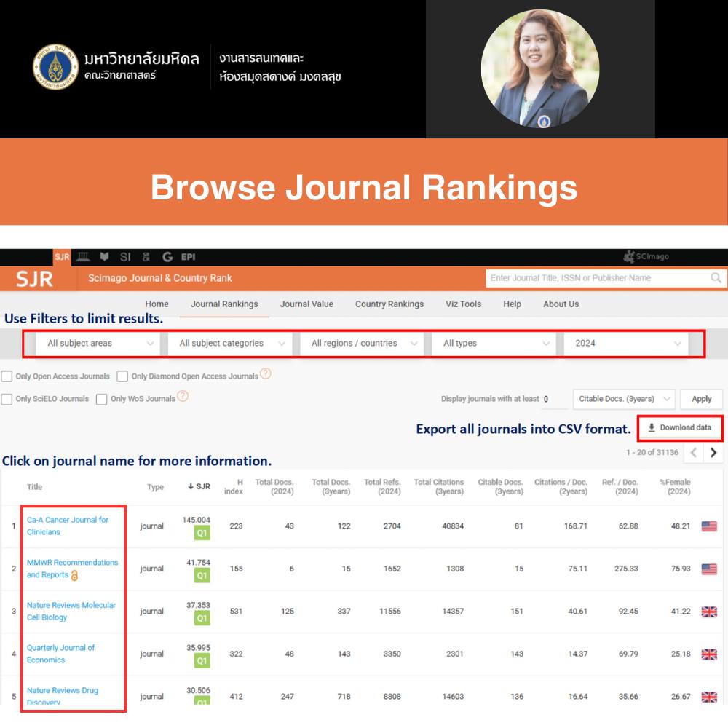Tick the Only SciELO Journals checkbox

click(x=7, y=399)
